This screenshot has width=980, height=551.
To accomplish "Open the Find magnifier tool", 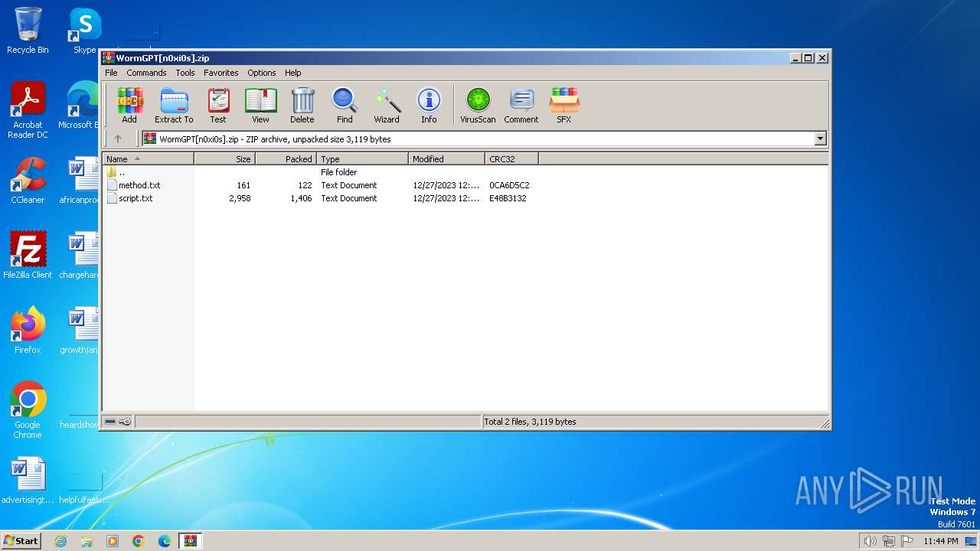I will (x=345, y=106).
